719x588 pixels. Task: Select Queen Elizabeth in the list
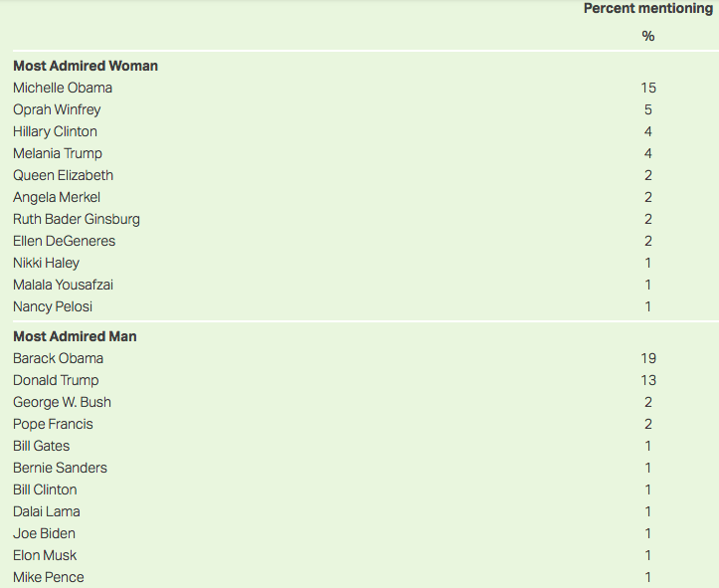pos(63,175)
